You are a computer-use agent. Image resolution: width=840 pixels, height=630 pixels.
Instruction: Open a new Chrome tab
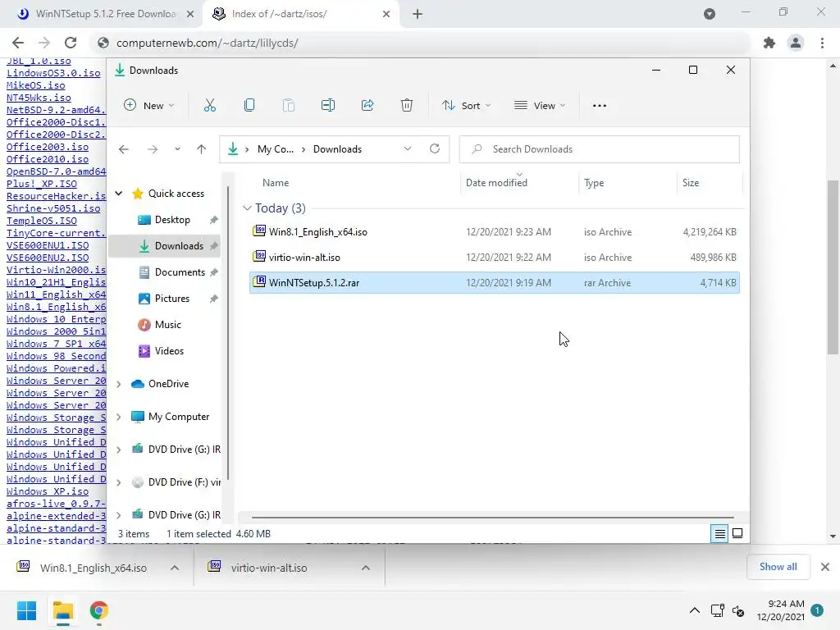click(x=418, y=14)
